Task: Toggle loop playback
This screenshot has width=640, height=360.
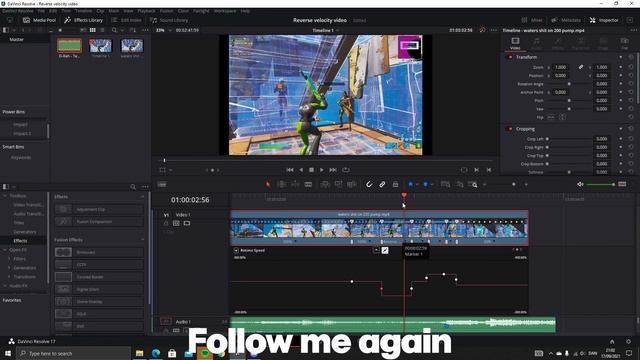Action: [346, 170]
